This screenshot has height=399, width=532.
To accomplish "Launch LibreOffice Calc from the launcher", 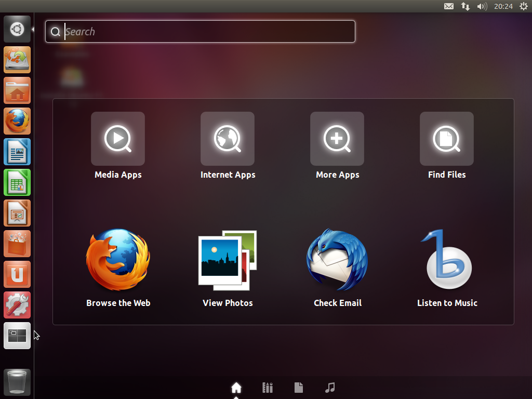I will 17,182.
